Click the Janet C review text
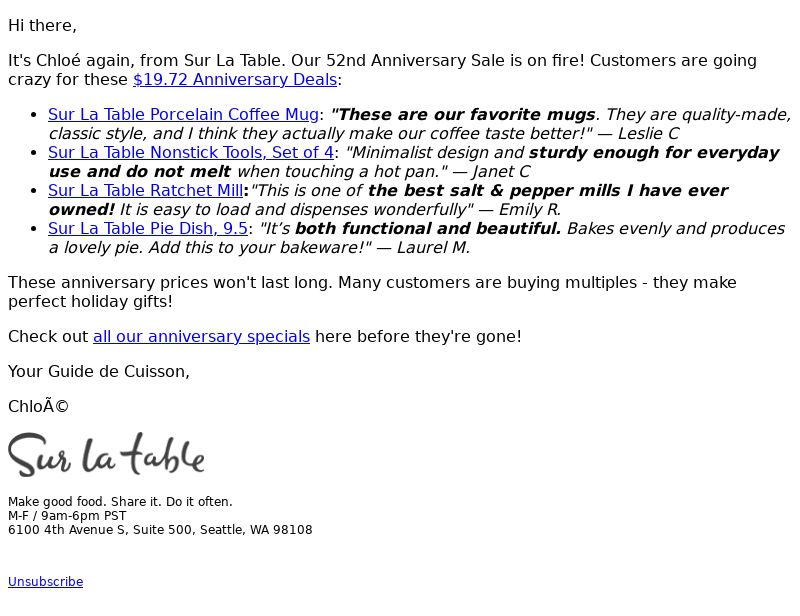The image size is (800, 616). point(414,162)
